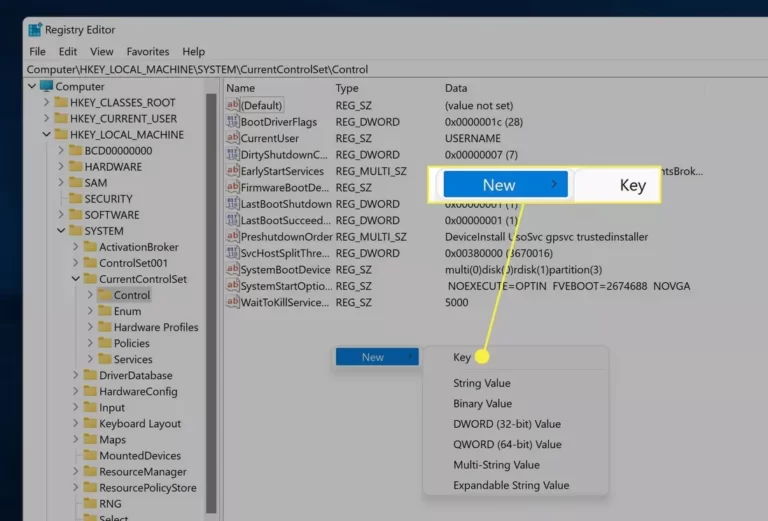
Task: Expand the Services key chevron
Action: [x=90, y=359]
